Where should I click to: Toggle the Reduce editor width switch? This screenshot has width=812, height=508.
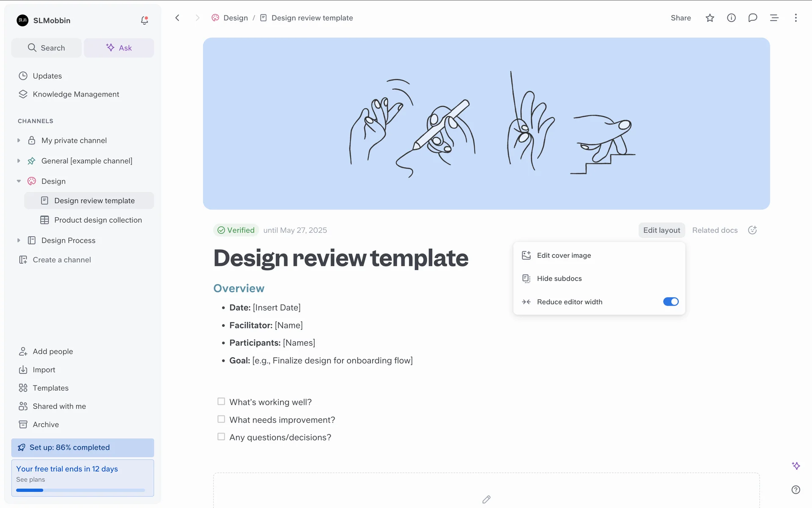pyautogui.click(x=670, y=302)
